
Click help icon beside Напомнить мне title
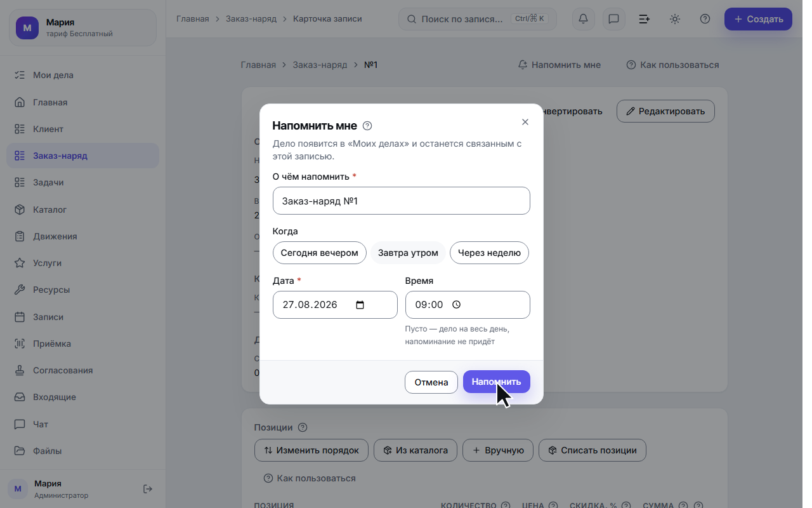click(x=367, y=126)
